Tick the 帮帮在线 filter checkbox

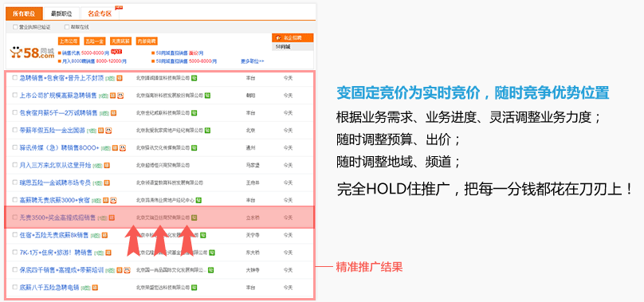click(x=67, y=27)
